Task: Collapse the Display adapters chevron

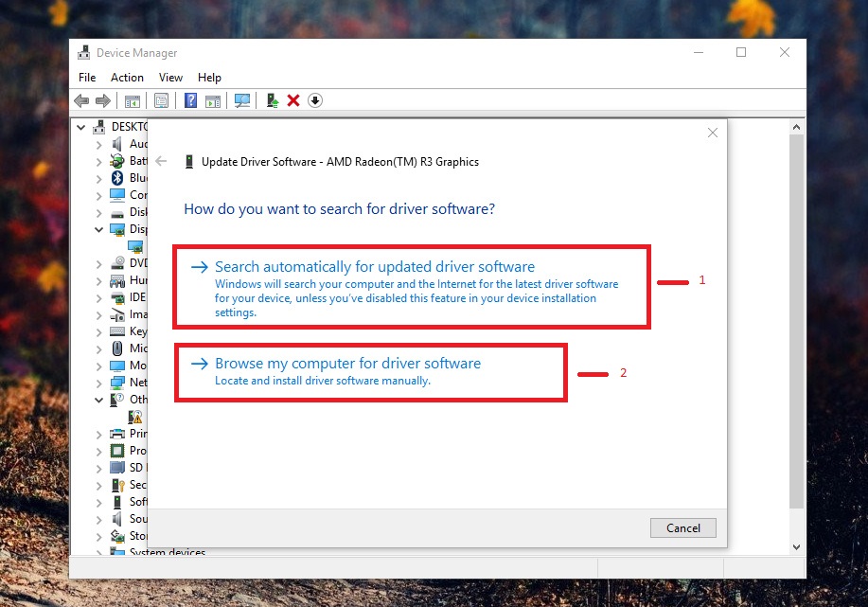Action: 99,229
